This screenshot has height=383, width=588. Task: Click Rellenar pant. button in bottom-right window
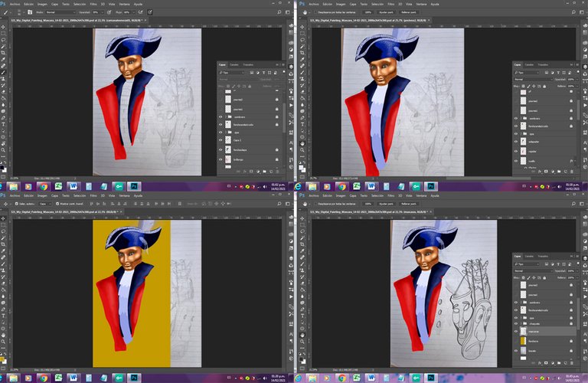(x=409, y=204)
